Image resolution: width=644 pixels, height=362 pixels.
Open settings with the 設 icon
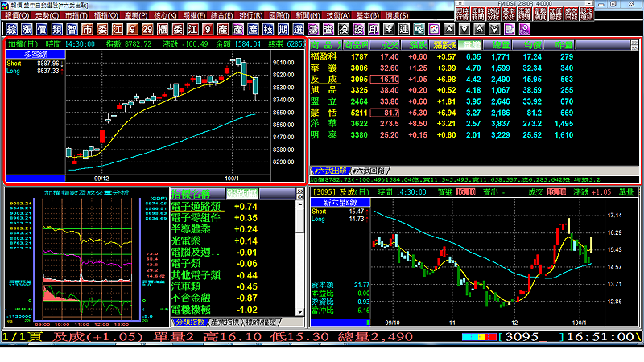pos(359,29)
